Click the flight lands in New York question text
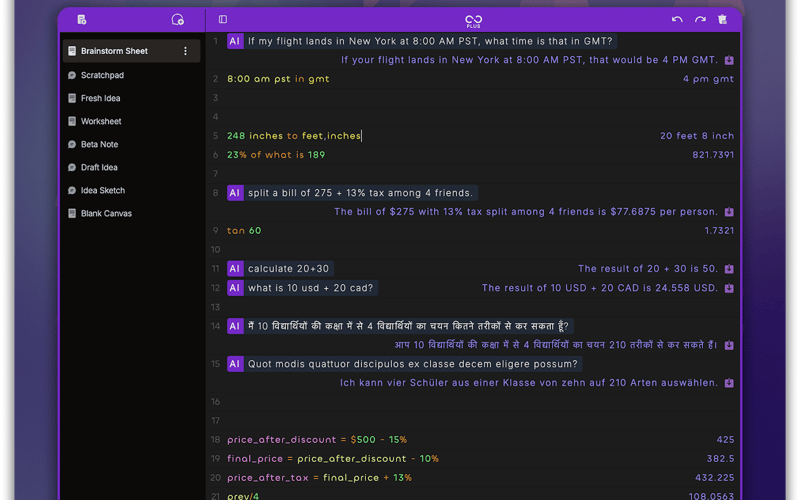The height and width of the screenshot is (500, 800). [430, 41]
